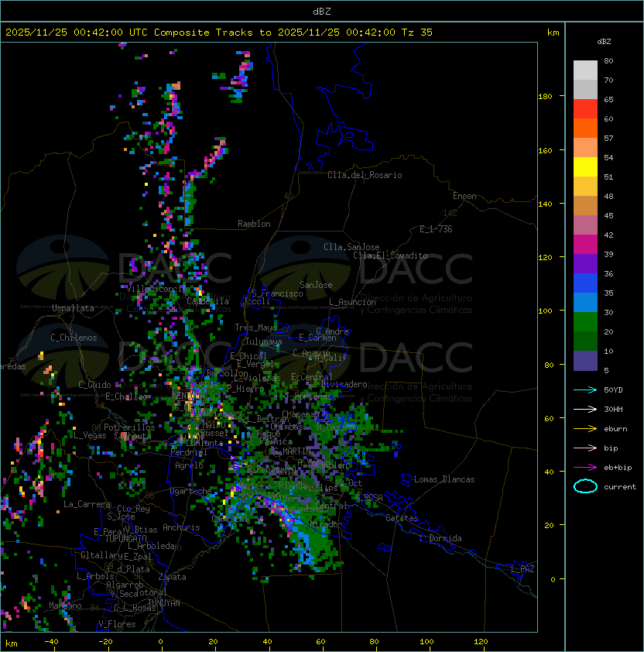Viewport: 644px width, 652px height.
Task: Click the Lomas_Blancas place label
Action: tap(444, 479)
